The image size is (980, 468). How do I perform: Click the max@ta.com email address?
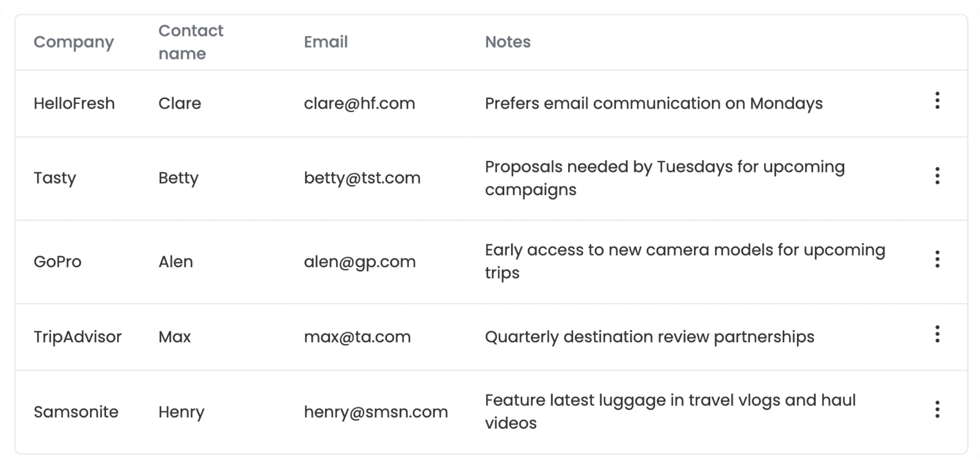click(357, 337)
